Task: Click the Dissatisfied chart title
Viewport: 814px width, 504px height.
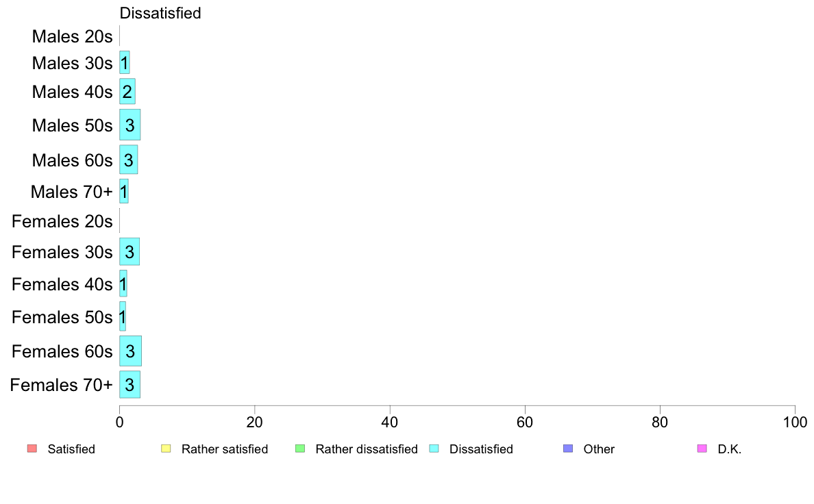Action: (x=160, y=13)
